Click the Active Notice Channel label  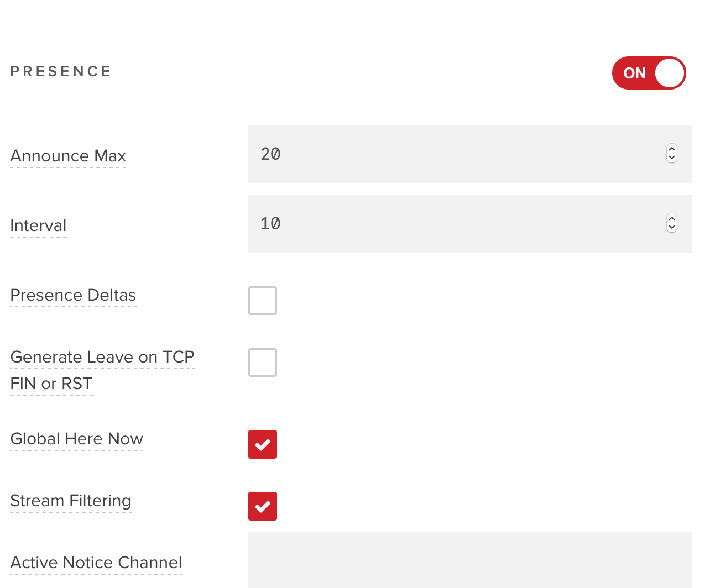point(96,563)
